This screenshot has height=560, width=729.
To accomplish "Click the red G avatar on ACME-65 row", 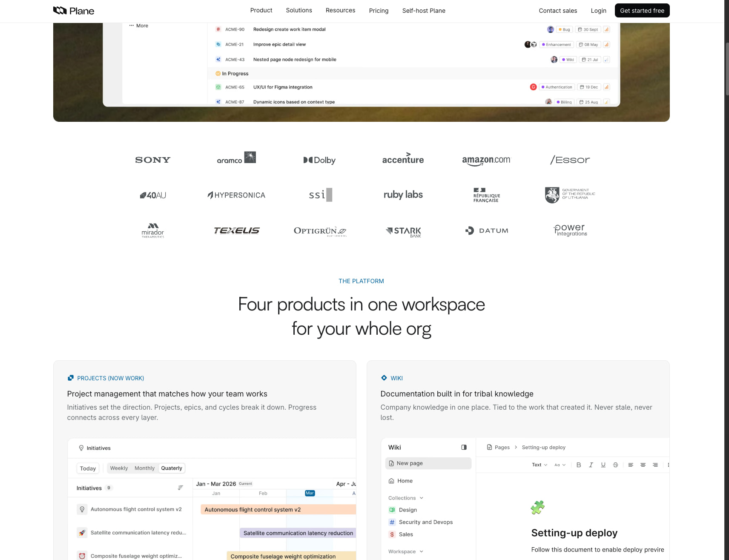I will (533, 87).
